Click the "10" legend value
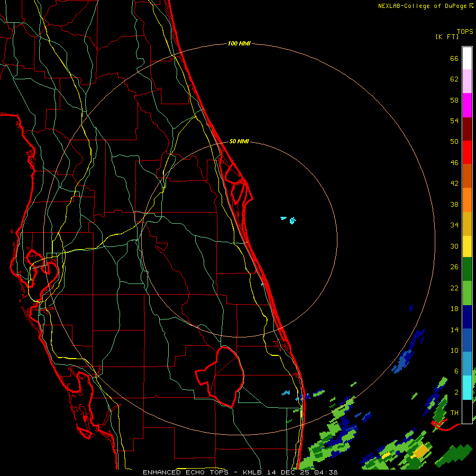Image resolution: width=476 pixels, height=476 pixels. coord(454,351)
